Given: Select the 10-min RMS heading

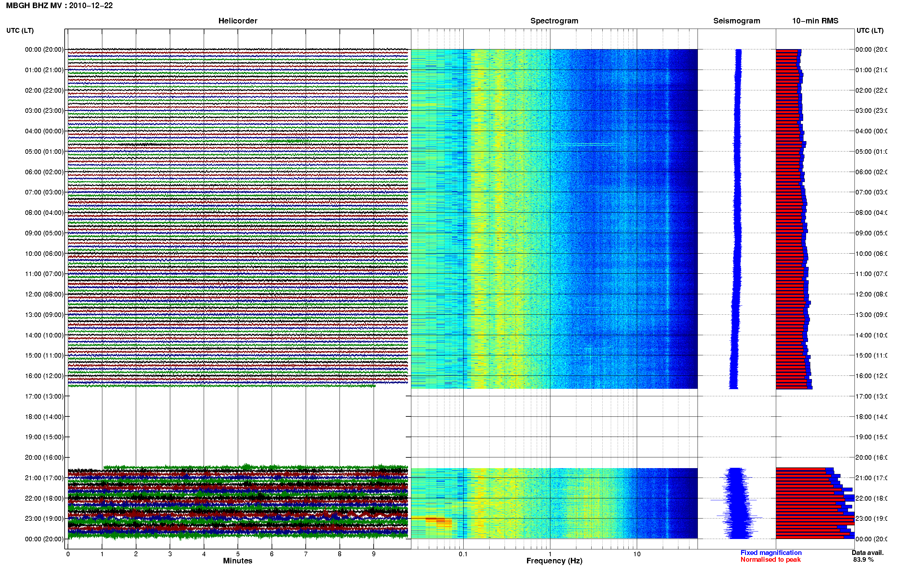Looking at the screenshot, I should point(815,21).
